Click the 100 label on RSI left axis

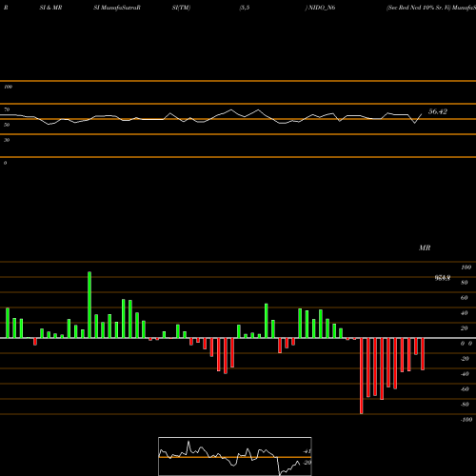(8, 87)
